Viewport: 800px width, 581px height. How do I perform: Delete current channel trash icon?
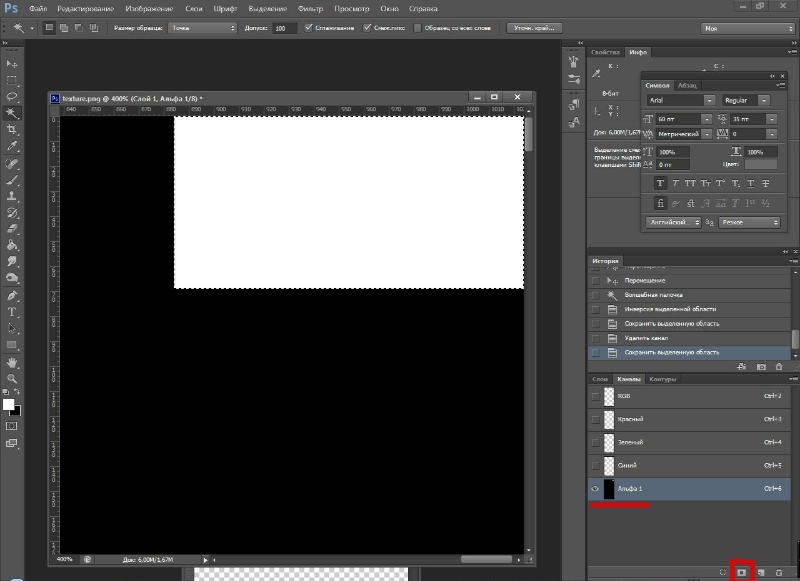(779, 570)
